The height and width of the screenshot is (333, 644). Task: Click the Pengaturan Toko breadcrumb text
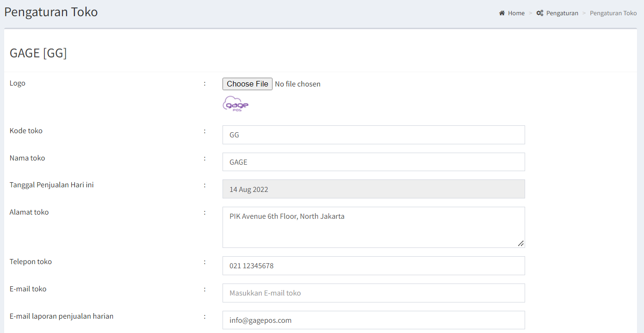pyautogui.click(x=613, y=13)
